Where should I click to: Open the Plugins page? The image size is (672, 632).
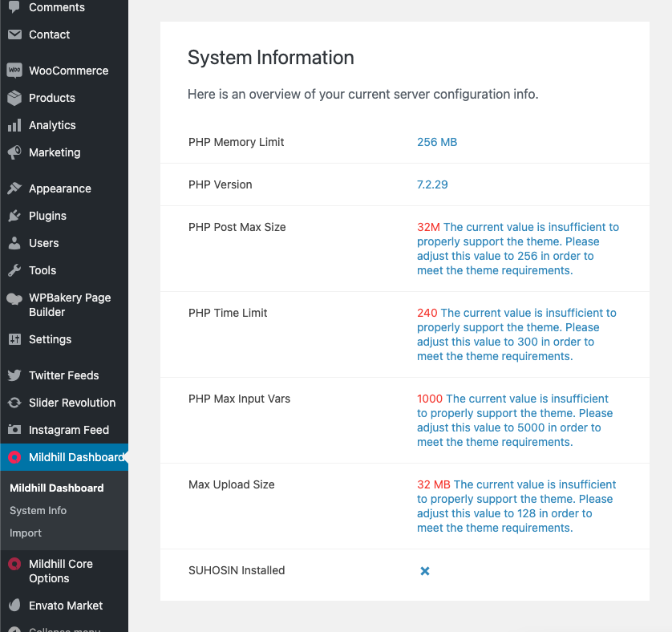point(48,216)
